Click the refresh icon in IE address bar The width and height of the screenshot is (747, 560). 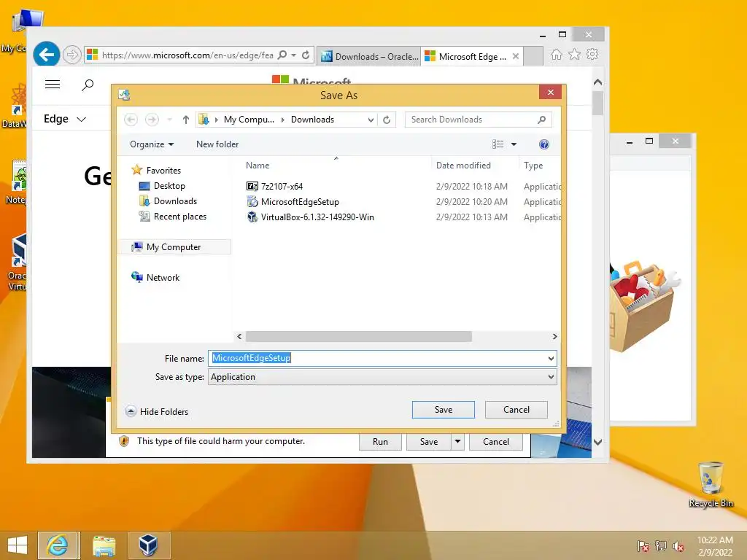306,55
